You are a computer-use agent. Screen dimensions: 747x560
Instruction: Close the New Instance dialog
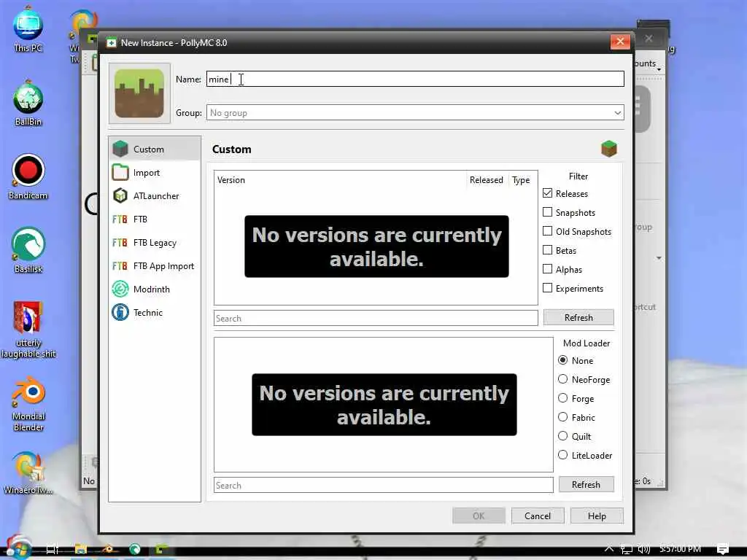(620, 42)
